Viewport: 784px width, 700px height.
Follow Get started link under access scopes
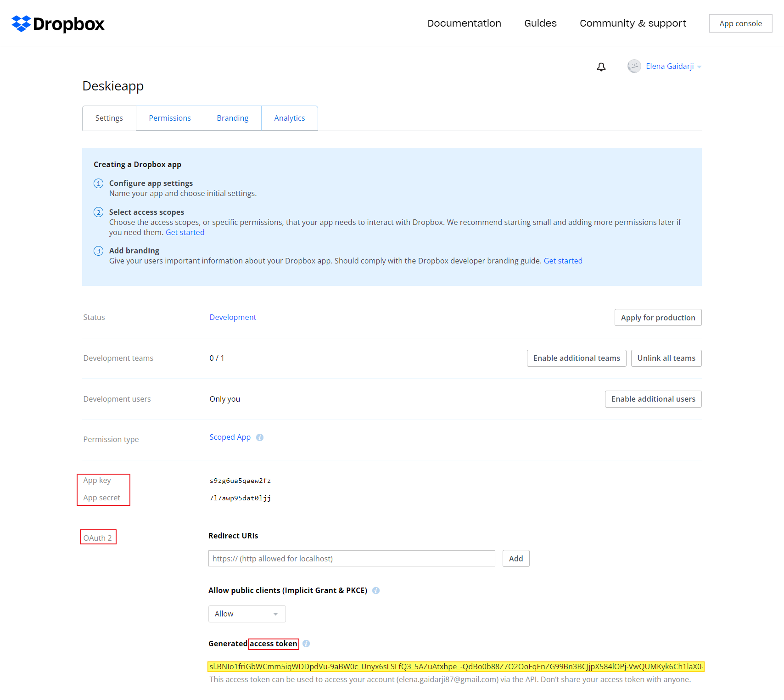coord(185,232)
